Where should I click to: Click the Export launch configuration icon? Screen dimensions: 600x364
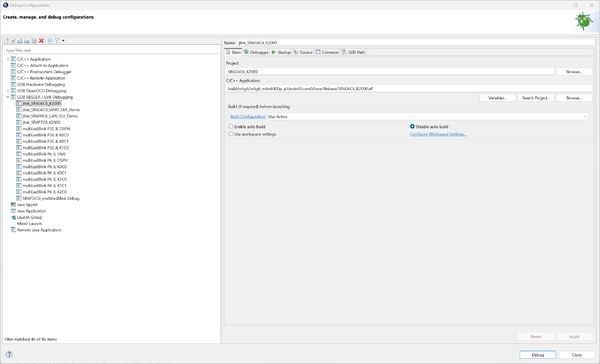pyautogui.click(x=20, y=41)
